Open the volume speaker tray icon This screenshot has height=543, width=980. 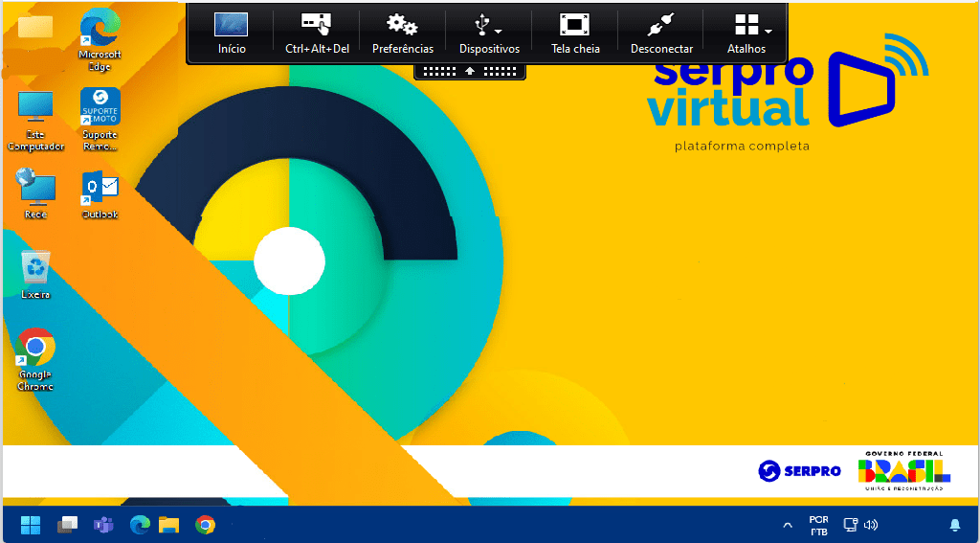(x=871, y=524)
